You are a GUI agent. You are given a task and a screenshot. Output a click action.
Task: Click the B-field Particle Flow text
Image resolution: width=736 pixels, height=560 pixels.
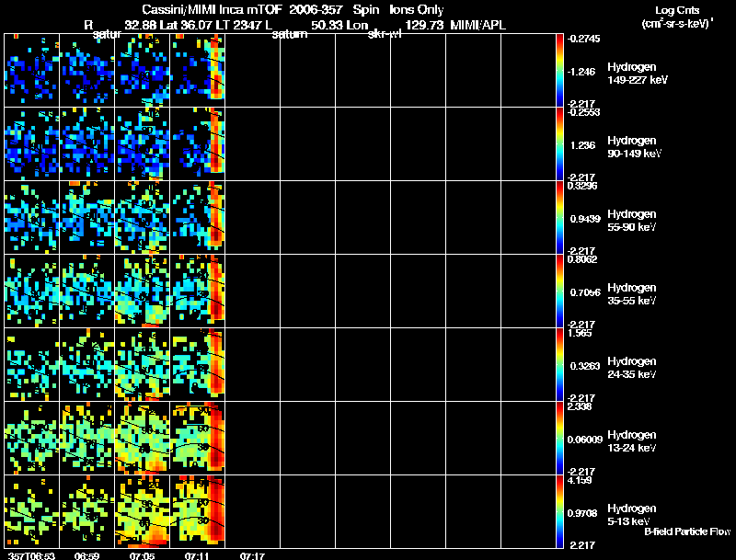pyautogui.click(x=687, y=531)
